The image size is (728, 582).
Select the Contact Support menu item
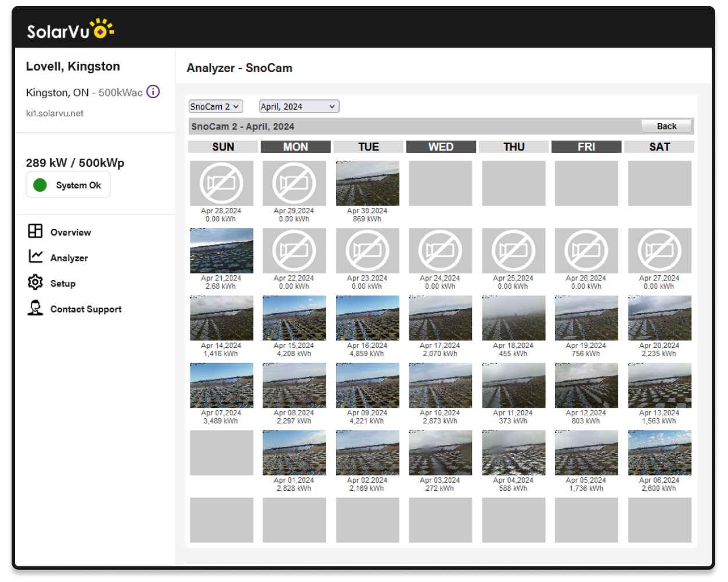(x=86, y=309)
